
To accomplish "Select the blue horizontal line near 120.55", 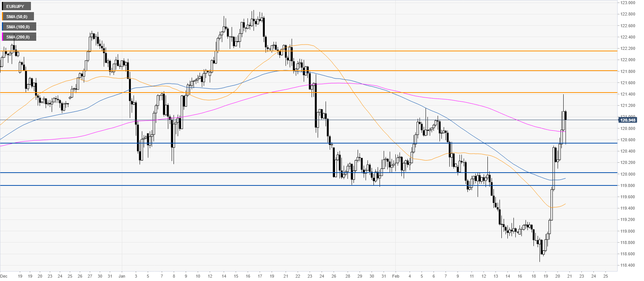I will point(309,143).
